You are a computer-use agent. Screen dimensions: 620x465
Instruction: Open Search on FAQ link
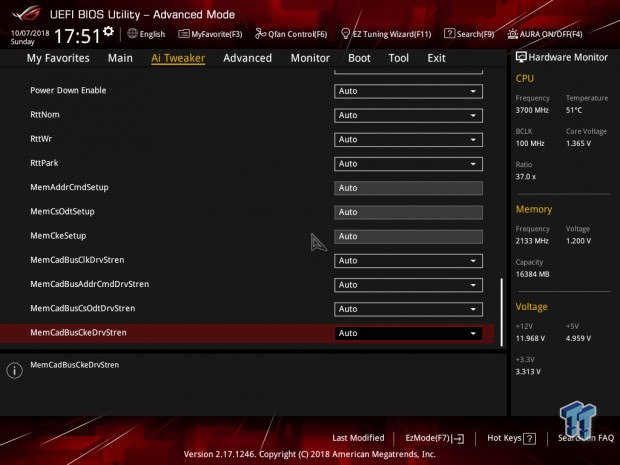pos(586,438)
